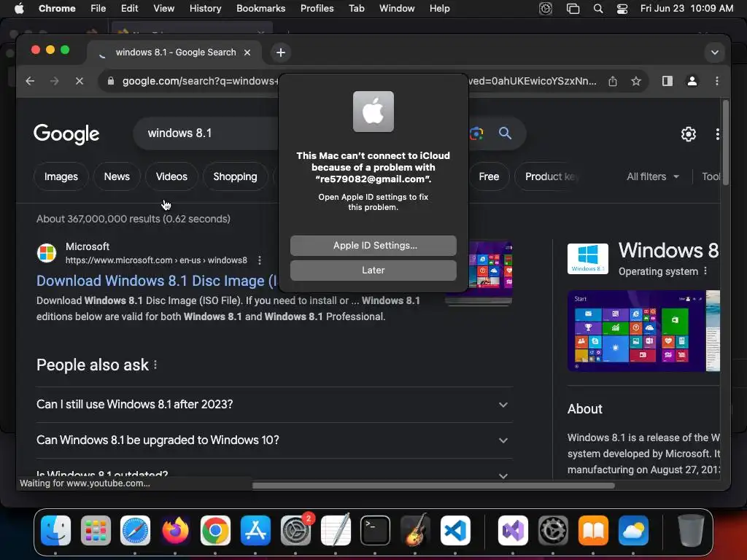Open options dots next to Operating system
Viewport: 747px width, 560px height.
click(x=705, y=271)
